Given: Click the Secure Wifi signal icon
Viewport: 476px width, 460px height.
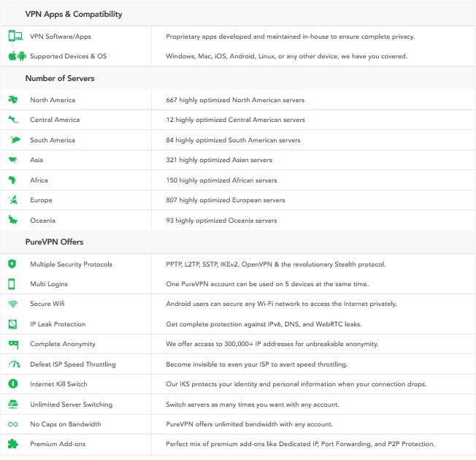Looking at the screenshot, I should coord(13,304).
